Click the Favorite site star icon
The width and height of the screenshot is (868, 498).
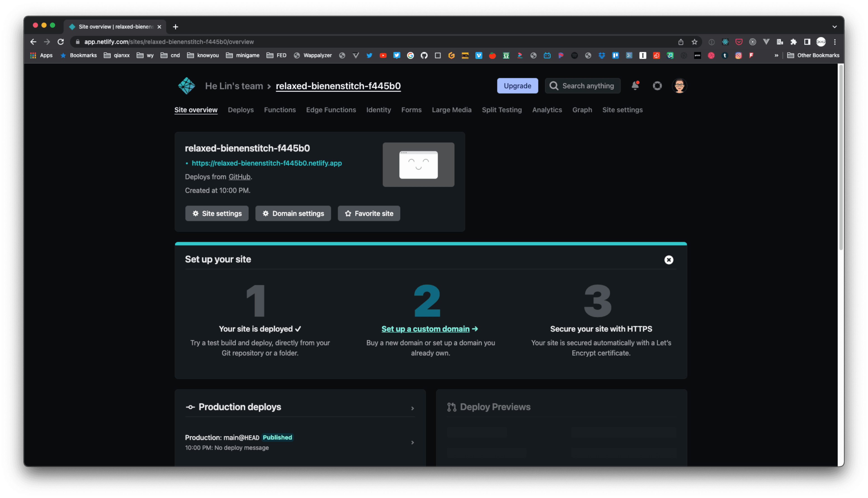pyautogui.click(x=348, y=213)
